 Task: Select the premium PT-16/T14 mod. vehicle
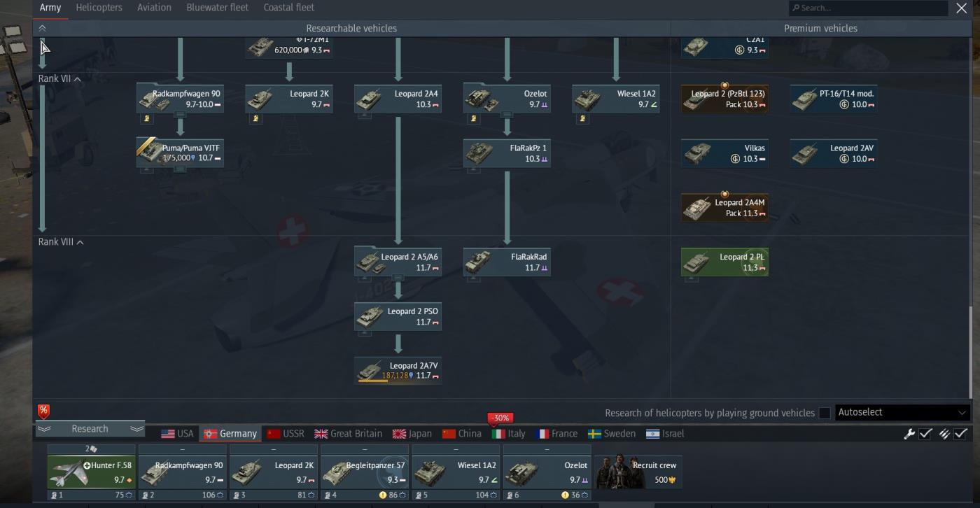(834, 99)
